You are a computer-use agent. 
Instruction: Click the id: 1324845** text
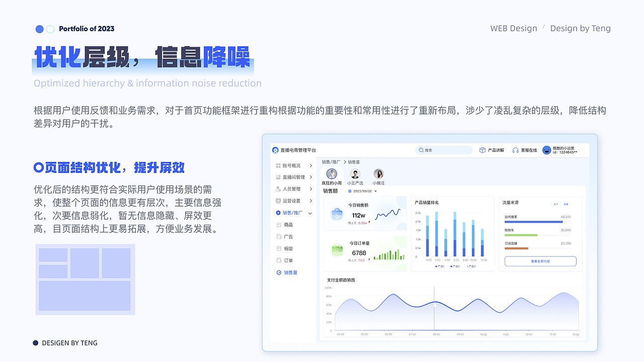(x=565, y=152)
